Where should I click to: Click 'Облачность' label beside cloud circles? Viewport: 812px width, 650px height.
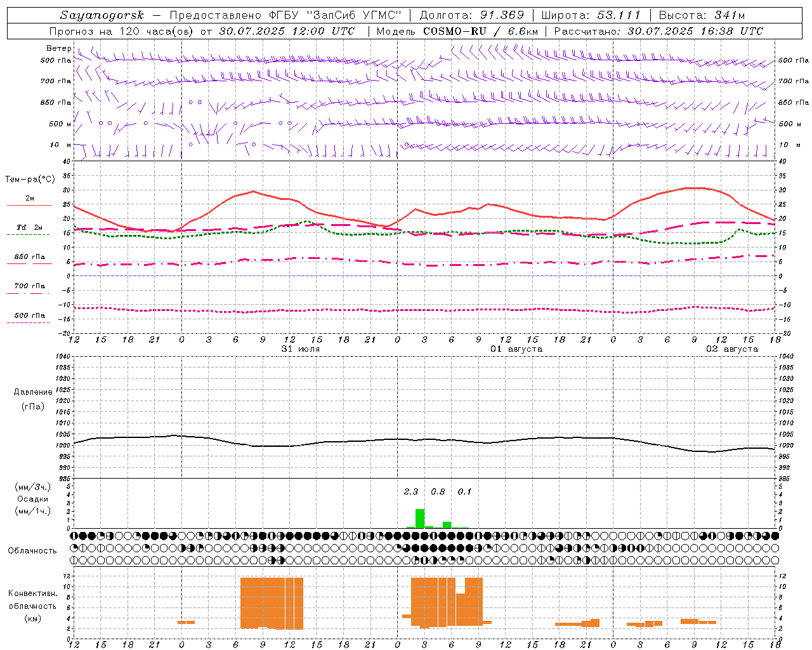point(32,550)
